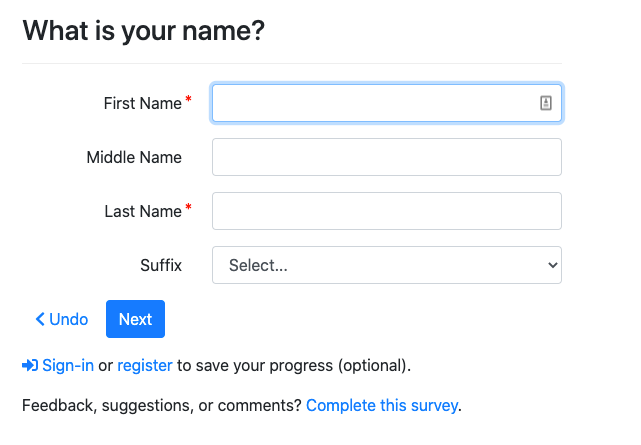Click the Last Name label
The width and height of the screenshot is (641, 445).
(142, 211)
